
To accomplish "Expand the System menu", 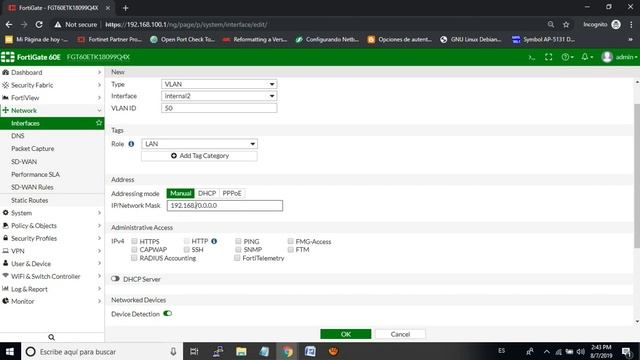I will coord(52,213).
